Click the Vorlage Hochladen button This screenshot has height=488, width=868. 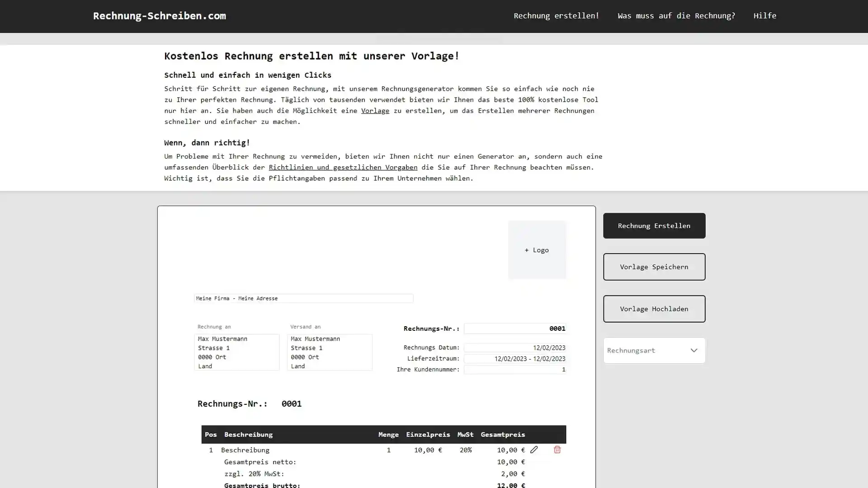(654, 309)
